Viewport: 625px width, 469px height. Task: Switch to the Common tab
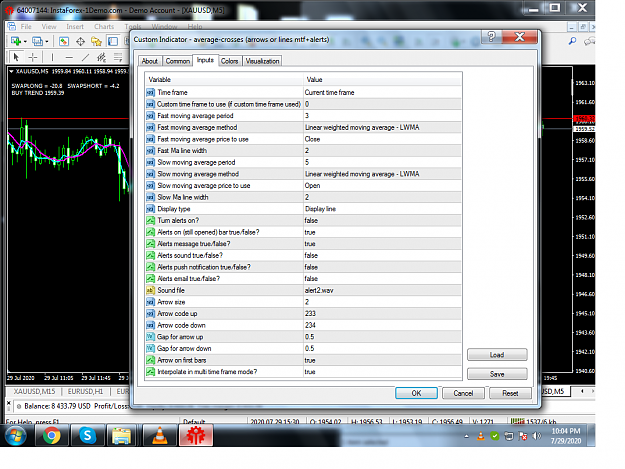[177, 61]
